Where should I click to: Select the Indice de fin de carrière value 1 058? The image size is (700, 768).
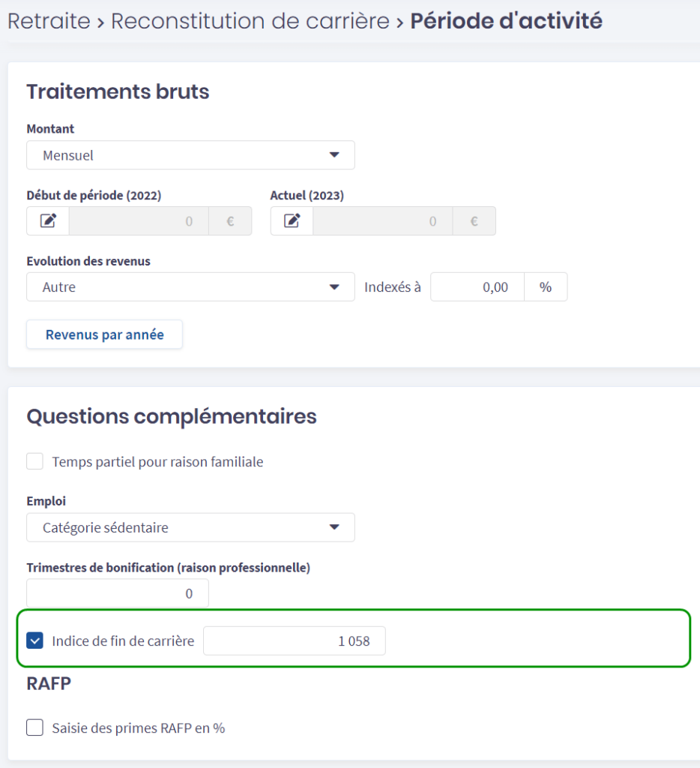(295, 641)
